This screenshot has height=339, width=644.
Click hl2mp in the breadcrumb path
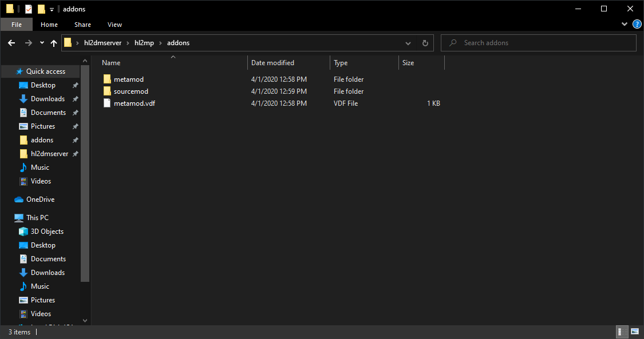point(144,43)
